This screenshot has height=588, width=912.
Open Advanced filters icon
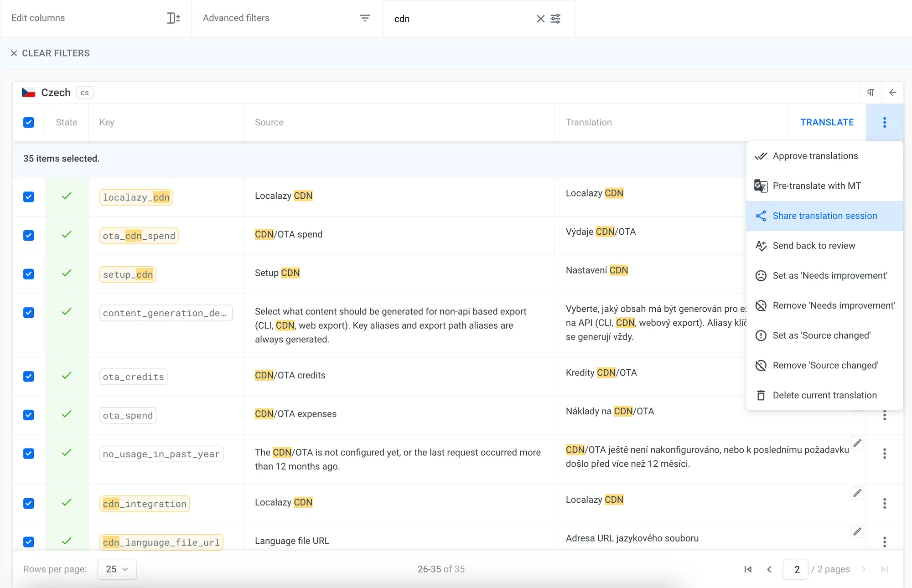365,18
